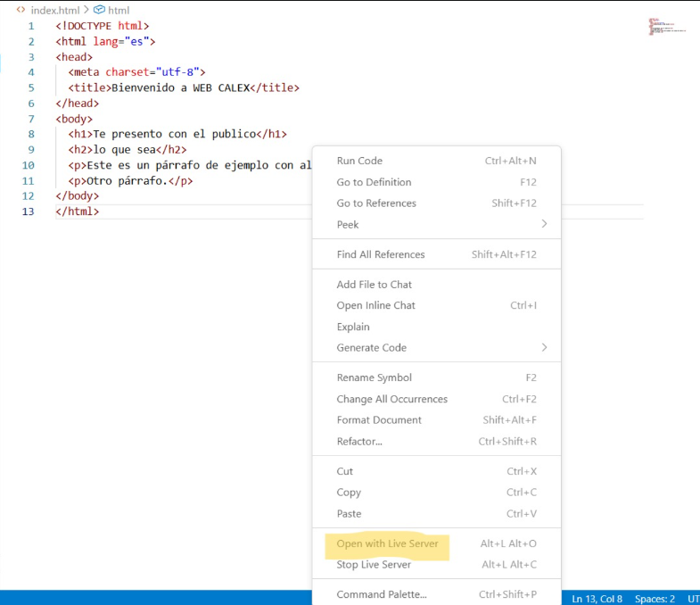Click the h1 text Te presento con el publico
Screen dimensions: 700x605
[x=175, y=134]
